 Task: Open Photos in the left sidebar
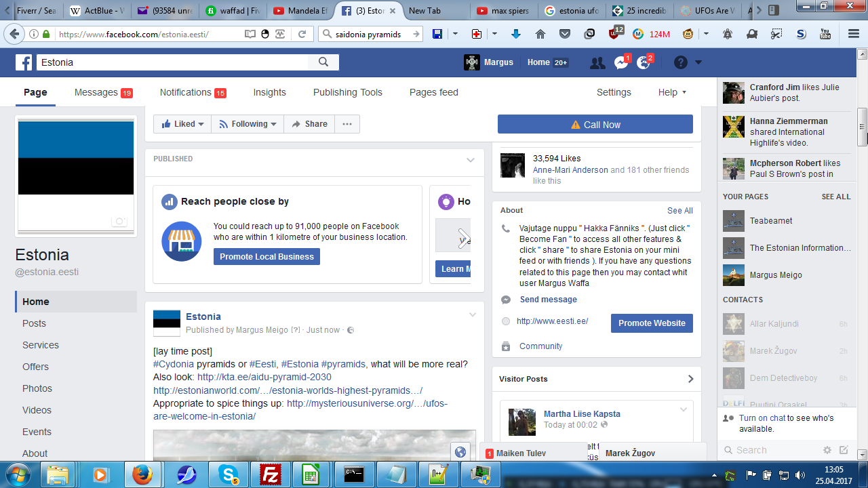point(37,388)
